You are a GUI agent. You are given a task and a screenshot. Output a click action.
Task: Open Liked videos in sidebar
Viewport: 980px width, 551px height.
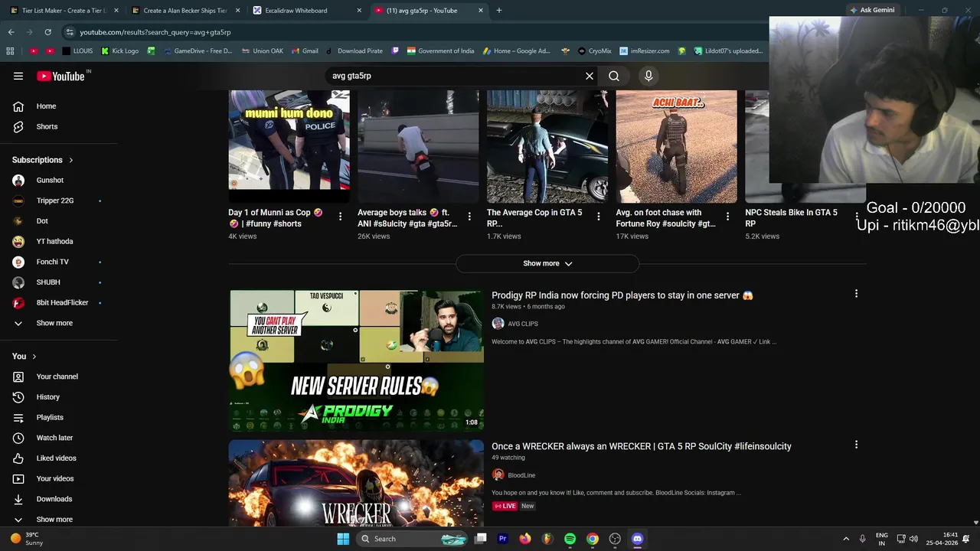pos(58,458)
